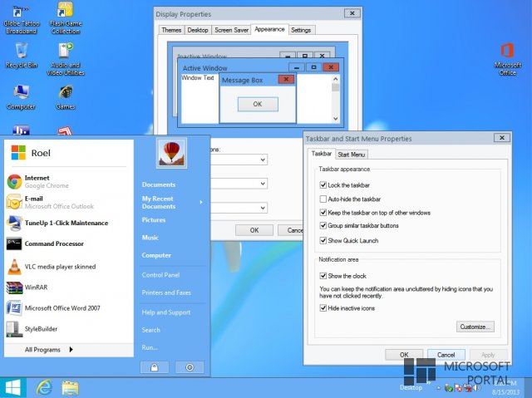532x398 pixels.
Task: Toggle Show Quick Launch checkbox
Action: pyautogui.click(x=323, y=240)
